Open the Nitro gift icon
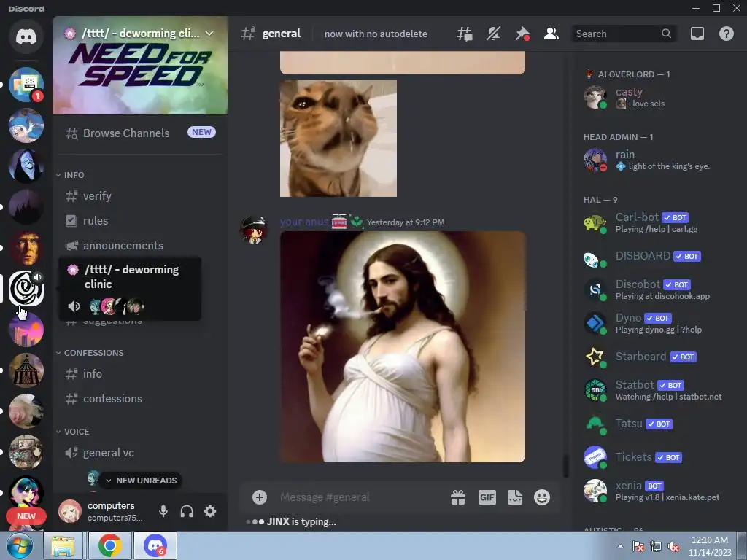The width and height of the screenshot is (747, 560). click(x=458, y=497)
